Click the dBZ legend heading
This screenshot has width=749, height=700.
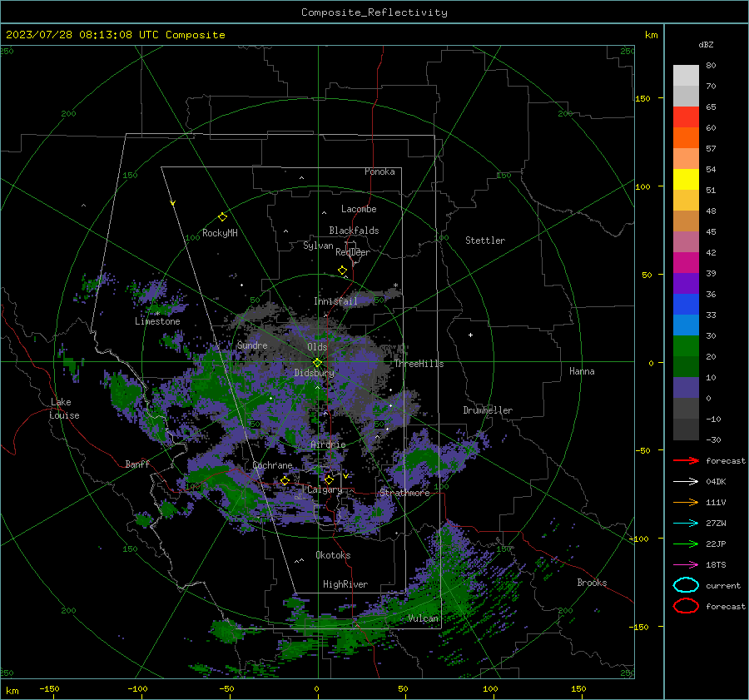(706, 44)
